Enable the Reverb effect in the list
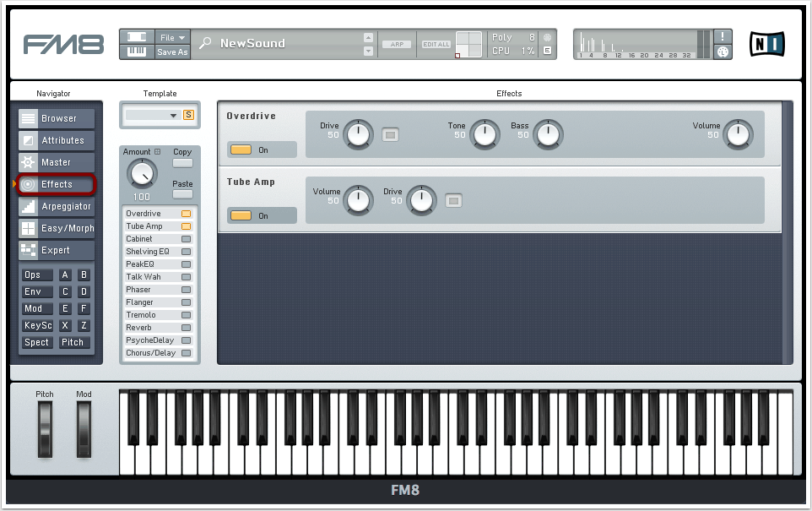 tap(186, 328)
